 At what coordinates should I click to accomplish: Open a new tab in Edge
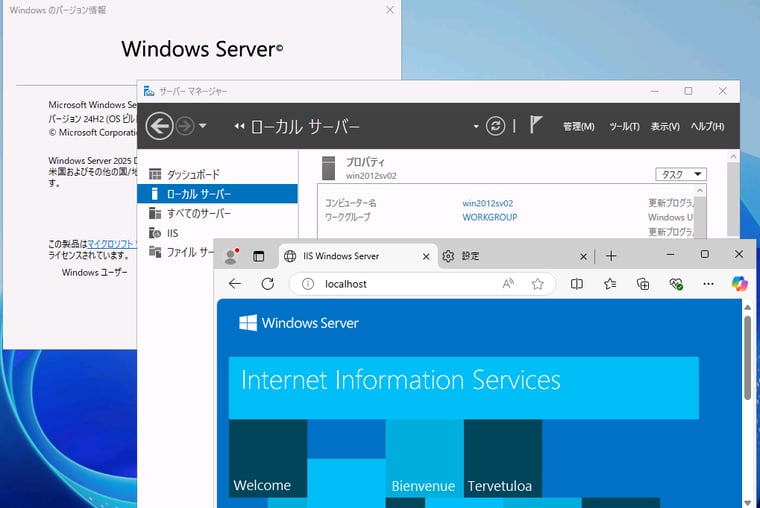(611, 256)
